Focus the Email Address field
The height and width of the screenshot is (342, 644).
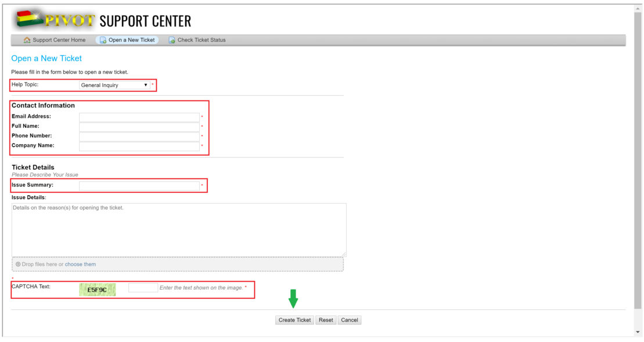click(x=139, y=117)
